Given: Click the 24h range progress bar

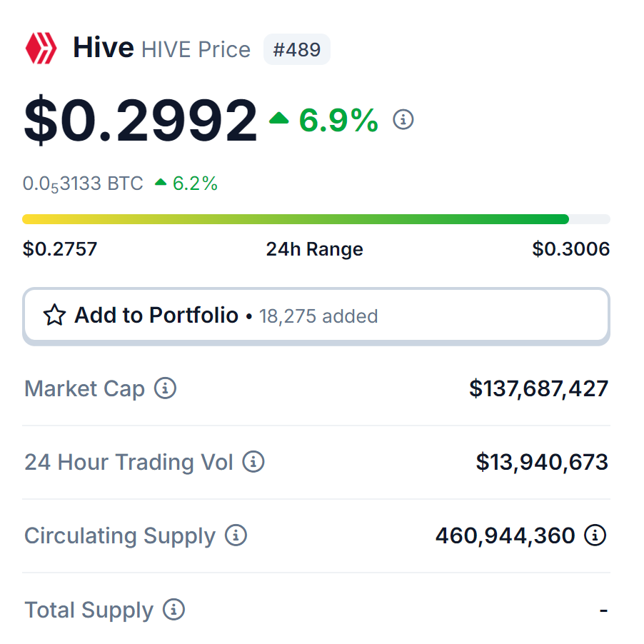Looking at the screenshot, I should coord(316,219).
